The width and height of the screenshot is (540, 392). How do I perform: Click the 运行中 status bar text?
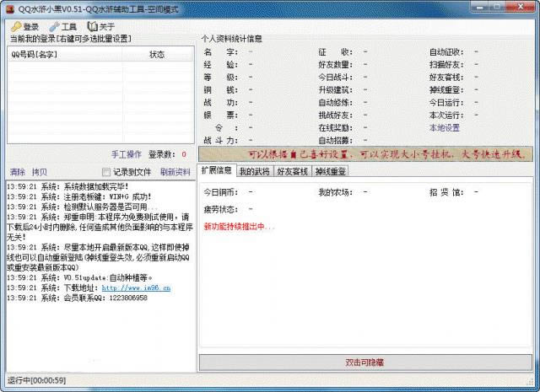click(36, 380)
